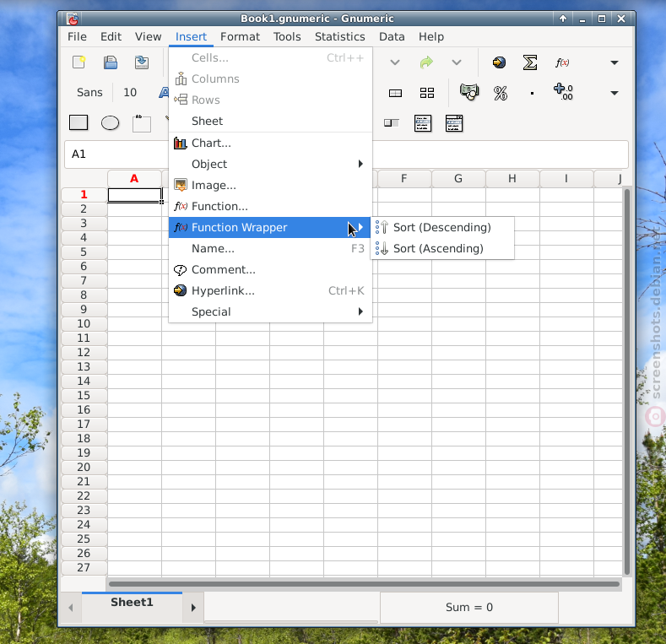Select column header G
The width and height of the screenshot is (666, 644).
(458, 179)
